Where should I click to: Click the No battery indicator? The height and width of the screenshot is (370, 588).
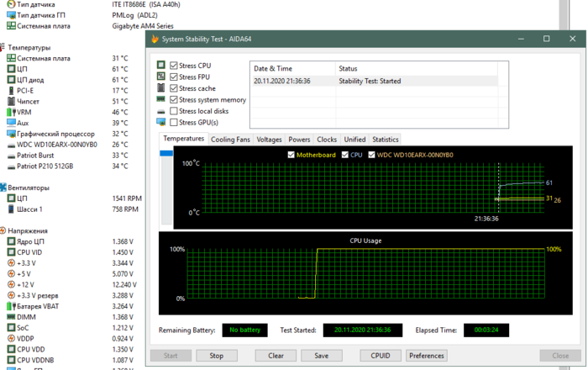point(245,330)
